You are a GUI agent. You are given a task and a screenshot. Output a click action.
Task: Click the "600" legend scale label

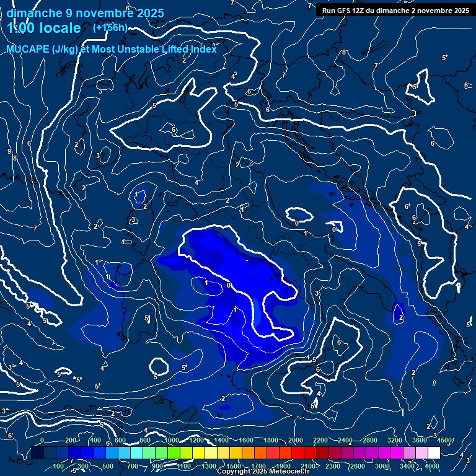pos(120,440)
